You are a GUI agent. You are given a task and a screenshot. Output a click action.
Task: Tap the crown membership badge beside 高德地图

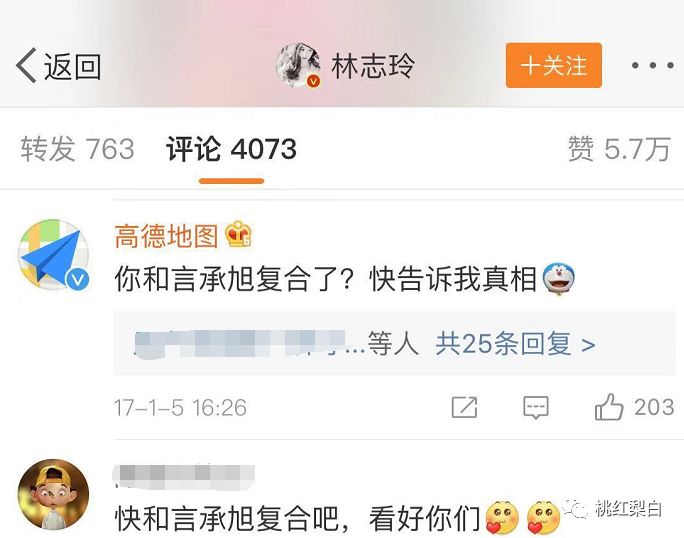(238, 235)
